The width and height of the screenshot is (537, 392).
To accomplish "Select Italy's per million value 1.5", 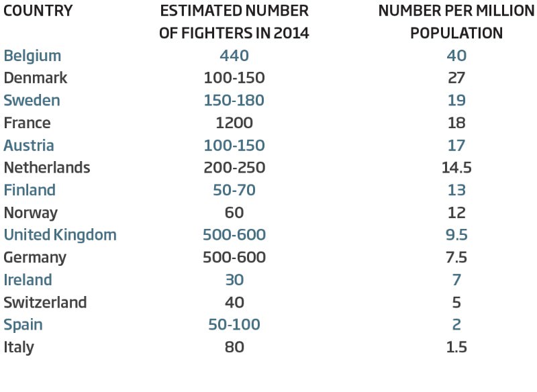I will 456,347.
